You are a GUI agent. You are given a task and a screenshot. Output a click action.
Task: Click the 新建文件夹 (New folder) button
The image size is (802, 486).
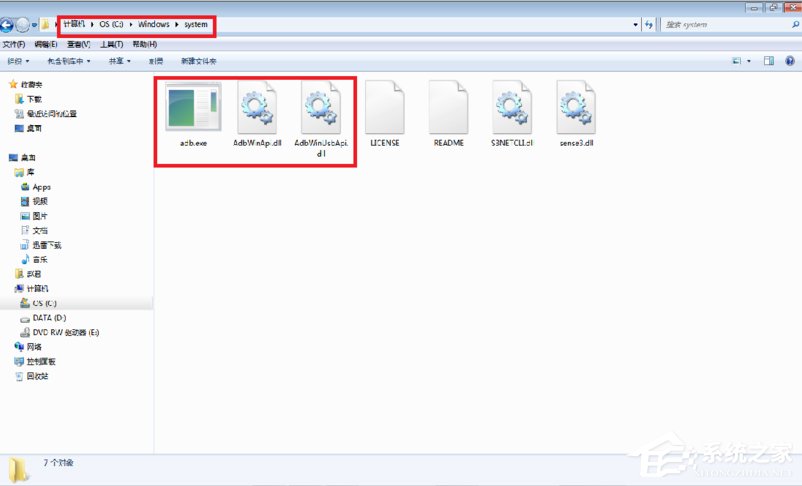pos(198,61)
